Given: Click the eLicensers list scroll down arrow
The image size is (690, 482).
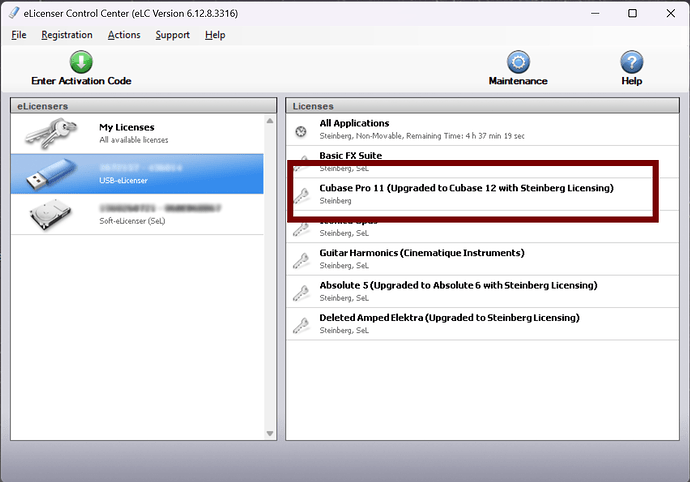Looking at the screenshot, I should point(270,434).
